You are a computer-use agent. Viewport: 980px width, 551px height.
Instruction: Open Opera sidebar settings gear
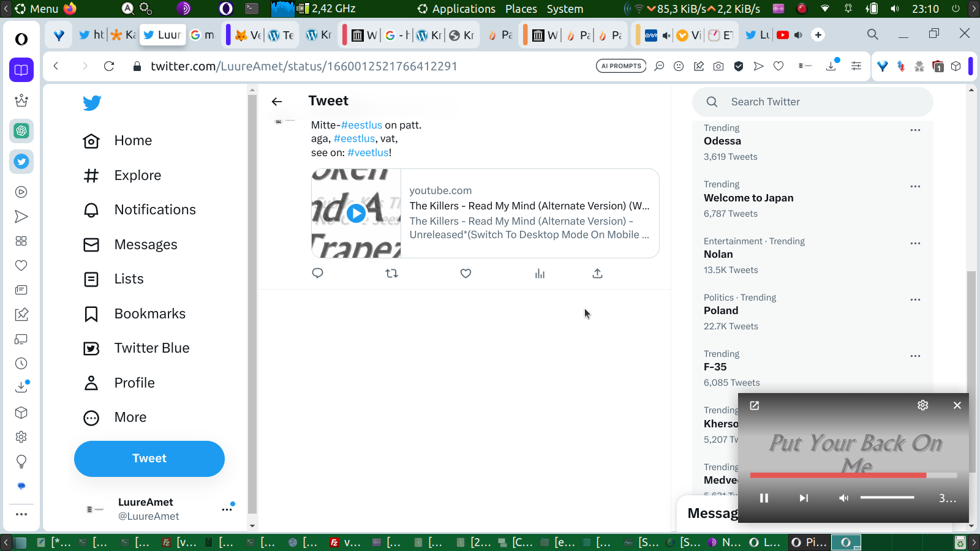pyautogui.click(x=21, y=437)
